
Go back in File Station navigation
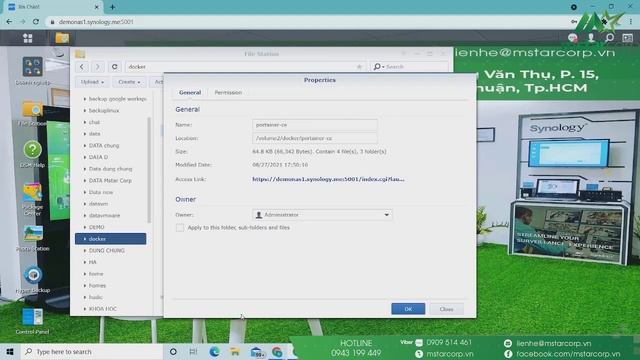point(82,67)
